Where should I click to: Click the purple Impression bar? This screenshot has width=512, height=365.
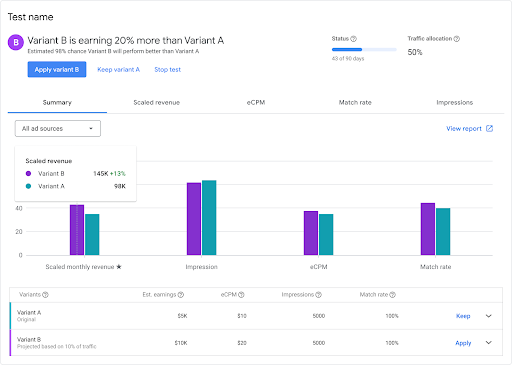[x=194, y=219]
